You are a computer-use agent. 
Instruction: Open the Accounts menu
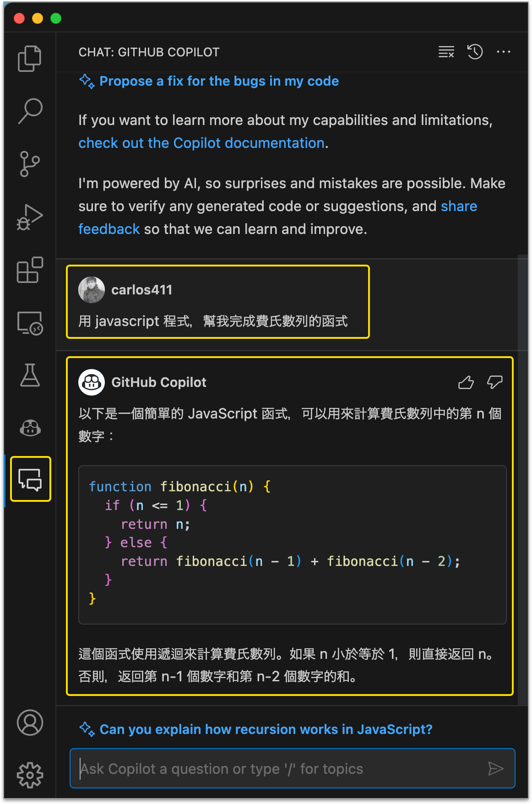(30, 723)
